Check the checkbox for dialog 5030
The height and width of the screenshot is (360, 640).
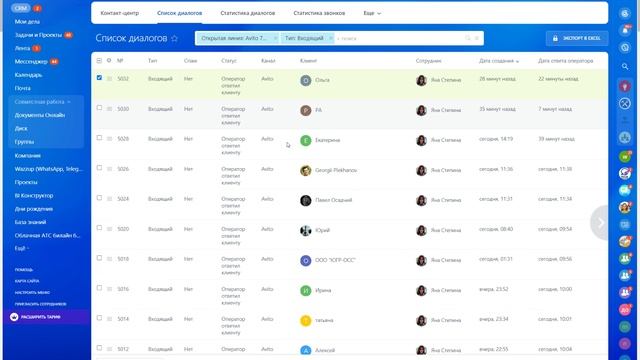99,108
